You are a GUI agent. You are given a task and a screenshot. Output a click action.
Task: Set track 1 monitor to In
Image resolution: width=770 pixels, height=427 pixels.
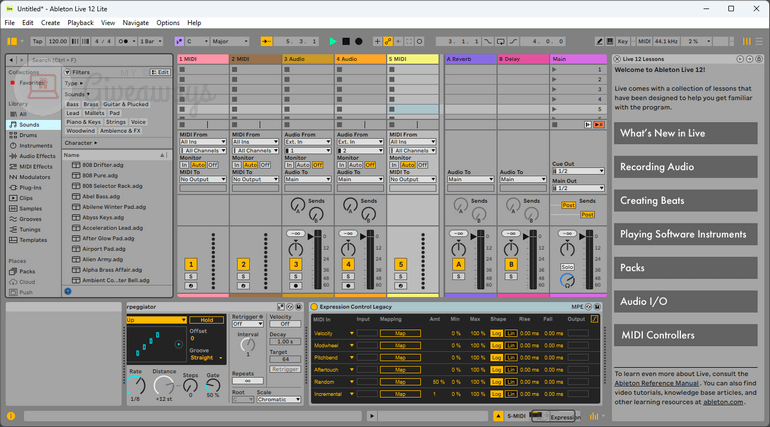coord(184,165)
